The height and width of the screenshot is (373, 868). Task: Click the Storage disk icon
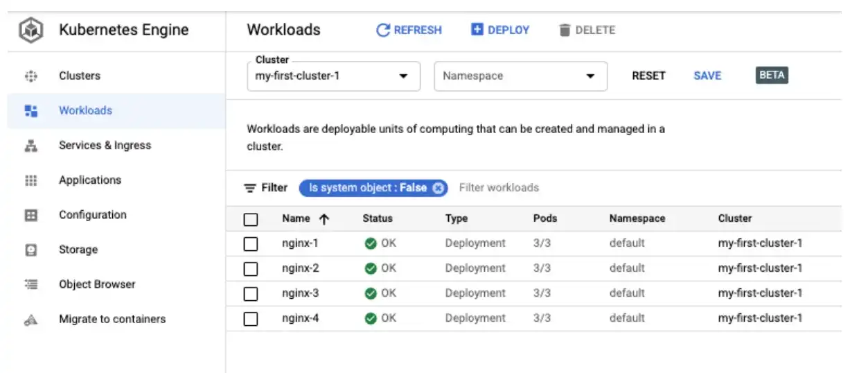[31, 250]
